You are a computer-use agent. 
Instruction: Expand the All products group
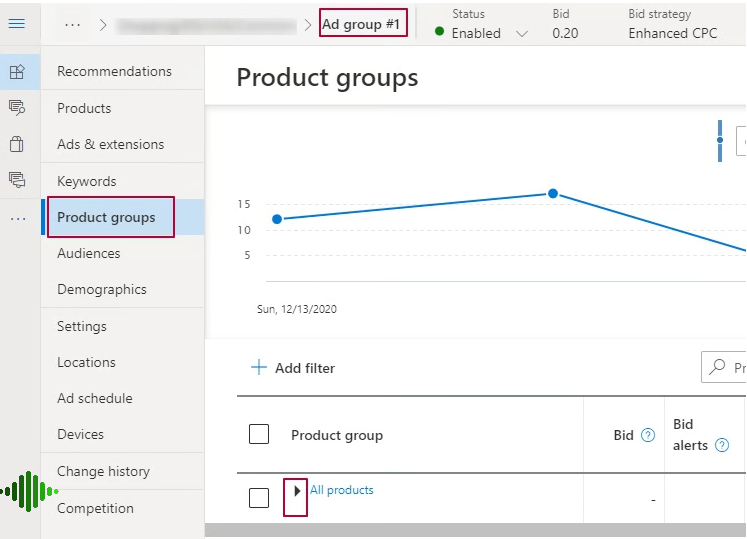pyautogui.click(x=297, y=491)
